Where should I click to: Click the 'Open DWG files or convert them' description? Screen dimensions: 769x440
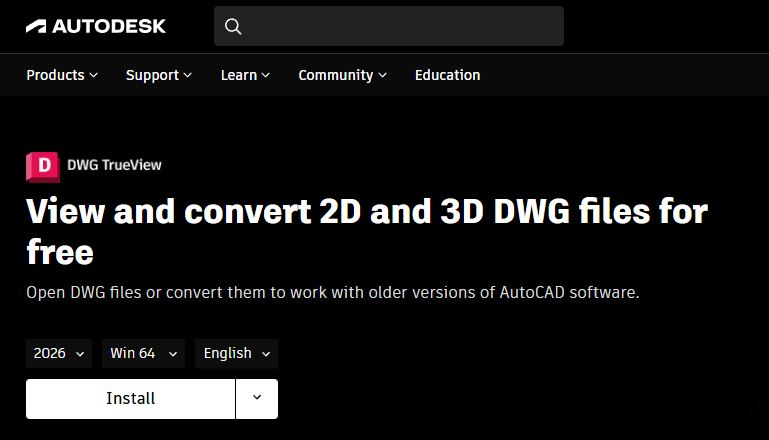[x=333, y=292]
